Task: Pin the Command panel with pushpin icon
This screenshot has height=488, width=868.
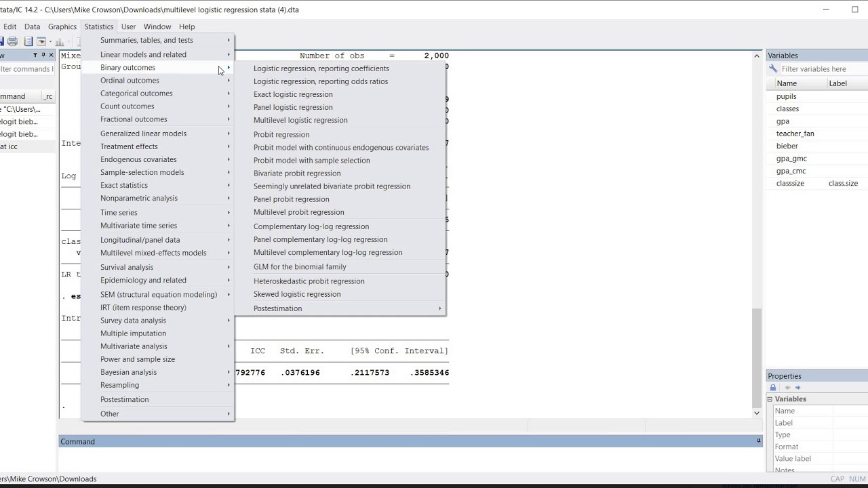Action: [759, 441]
